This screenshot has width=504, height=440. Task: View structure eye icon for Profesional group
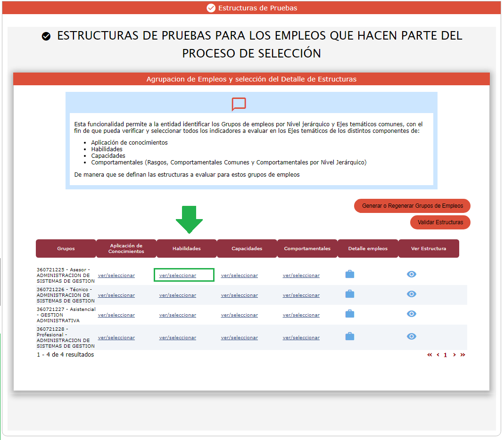pos(411,336)
